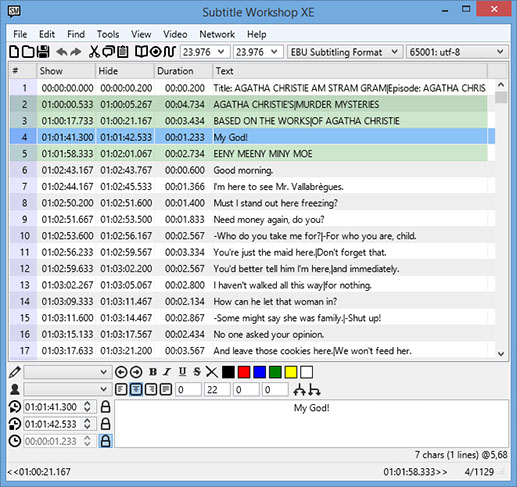The height and width of the screenshot is (487, 517).
Task: Jump to previous subtitle time <<01:00:21.167
Action: (x=39, y=472)
